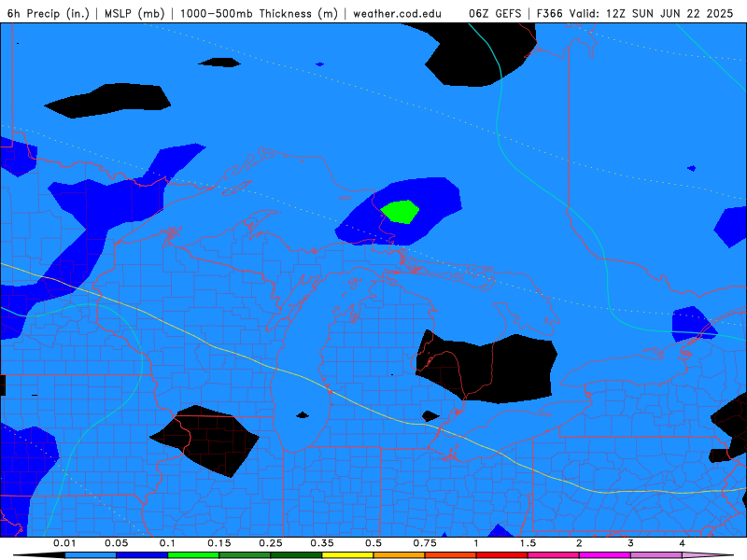Click the light purple 3–4 legend swatch

(656, 555)
